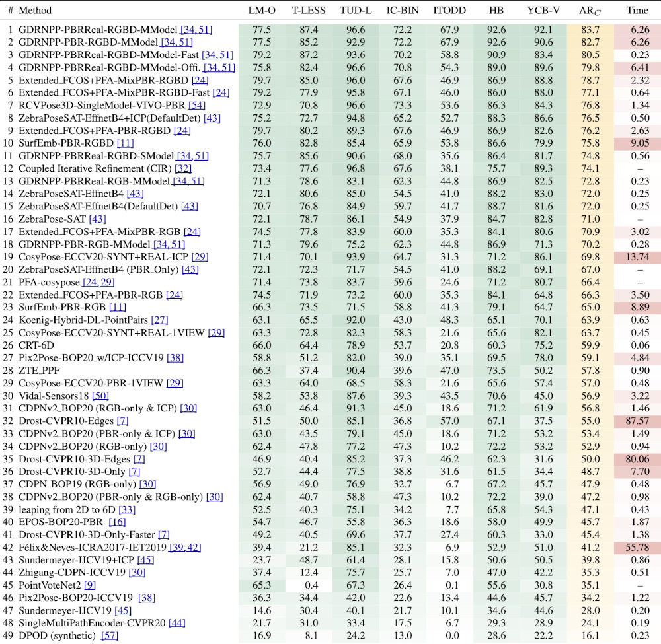Select the YCB-V column header
The width and height of the screenshot is (661, 644).
pos(544,11)
